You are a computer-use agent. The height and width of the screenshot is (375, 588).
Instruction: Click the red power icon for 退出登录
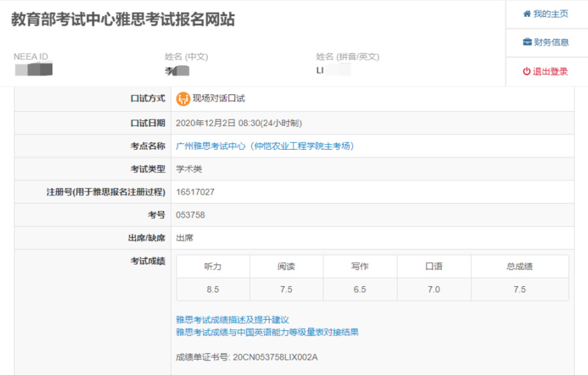pos(526,71)
